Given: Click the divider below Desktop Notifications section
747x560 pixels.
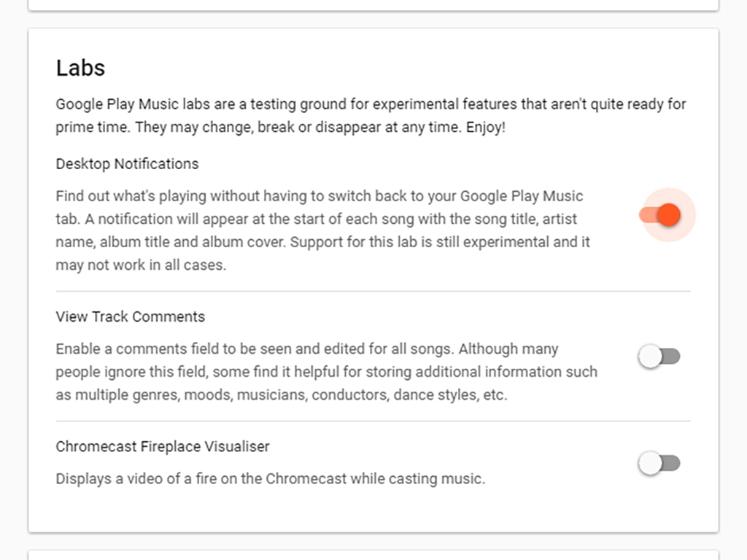Looking at the screenshot, I should [x=373, y=291].
